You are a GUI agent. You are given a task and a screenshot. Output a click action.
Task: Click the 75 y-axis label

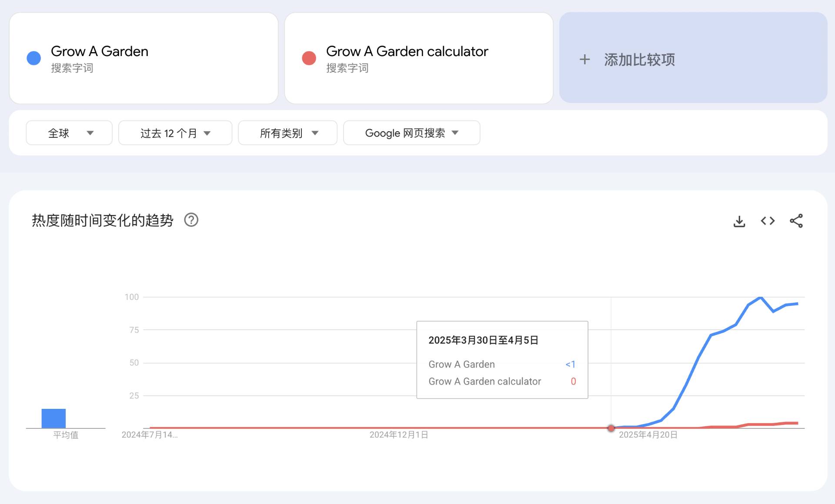click(x=134, y=330)
